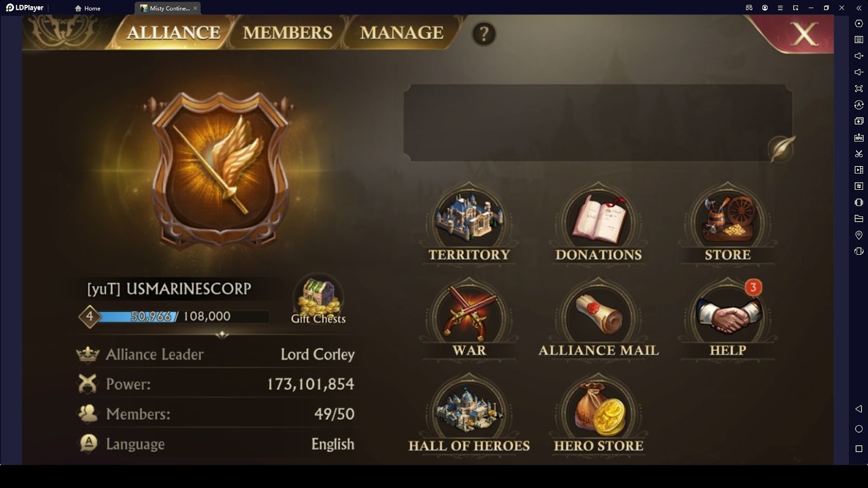Edit announcement with the quill icon
The image size is (868, 488).
(781, 148)
